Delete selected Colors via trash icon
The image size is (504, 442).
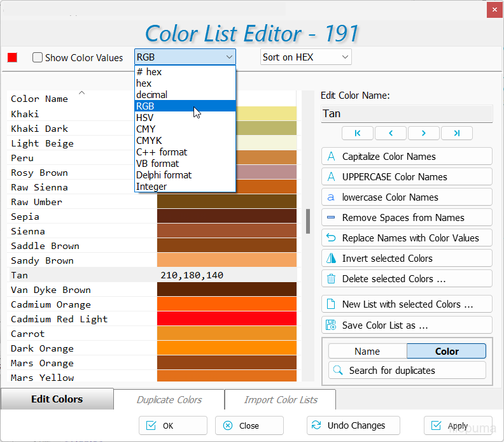pyautogui.click(x=331, y=279)
